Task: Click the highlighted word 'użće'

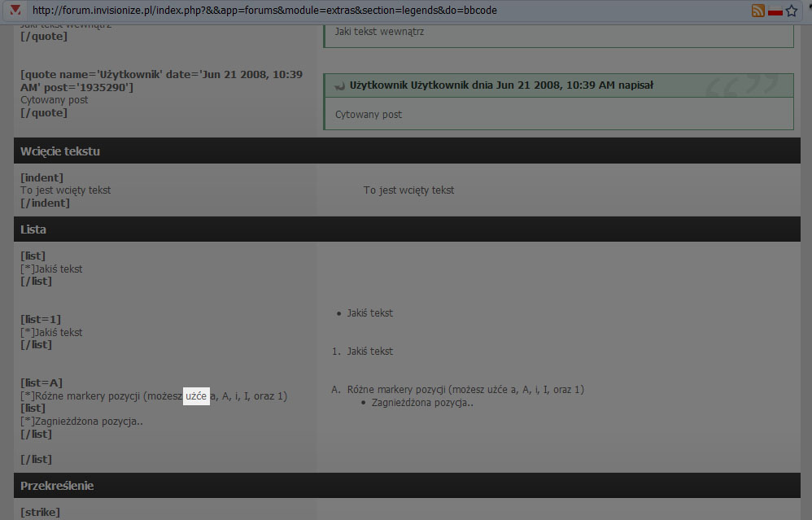Action: 196,396
